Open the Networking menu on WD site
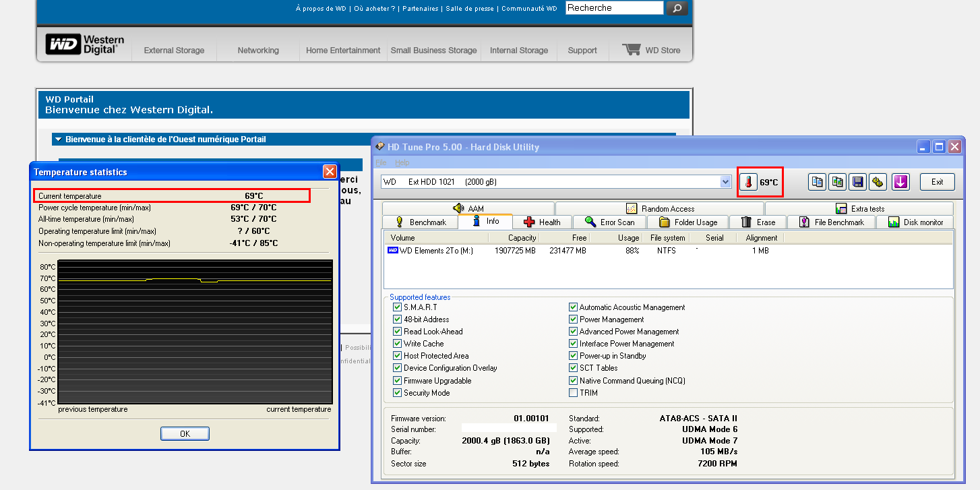This screenshot has height=490, width=980. (258, 51)
